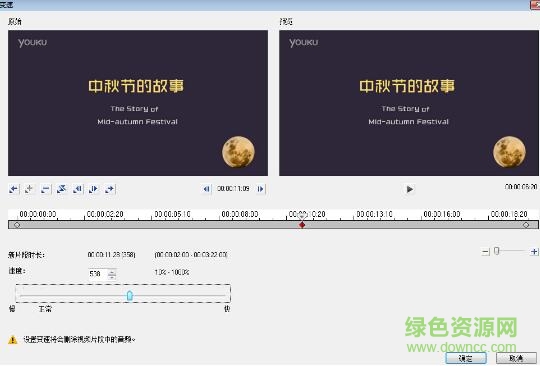Click the Cancel button (取消)
Image resolution: width=540 pixels, height=366 pixels.
coord(516,358)
